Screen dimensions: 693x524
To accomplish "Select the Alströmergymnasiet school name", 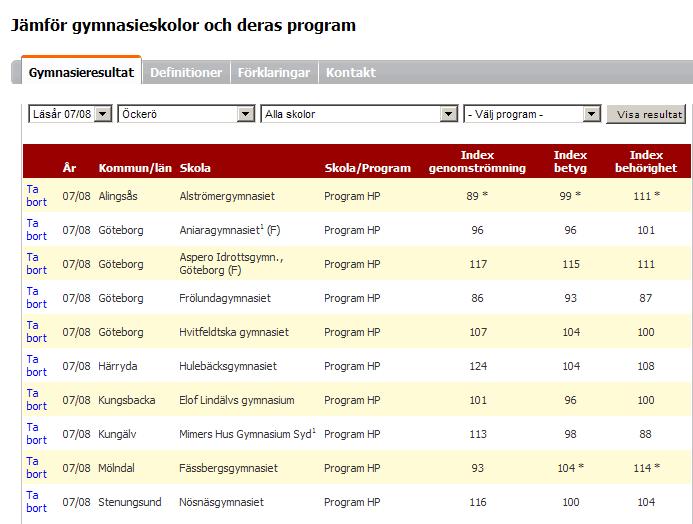I will coord(227,196).
